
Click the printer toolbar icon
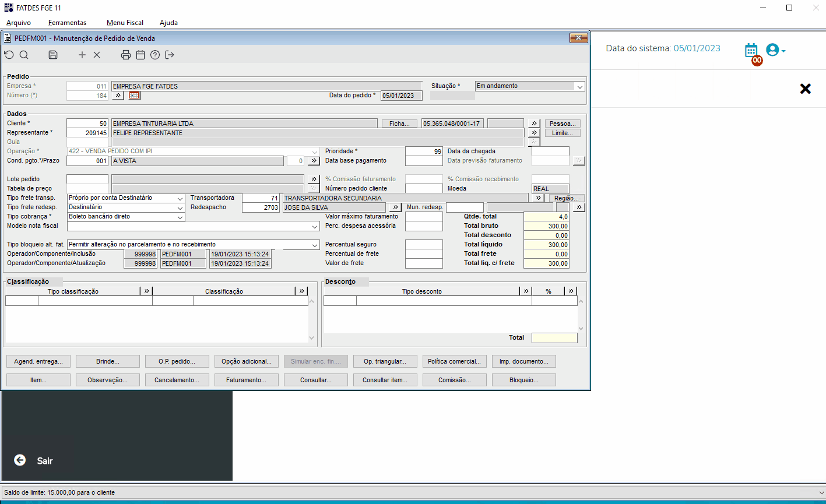click(x=126, y=55)
